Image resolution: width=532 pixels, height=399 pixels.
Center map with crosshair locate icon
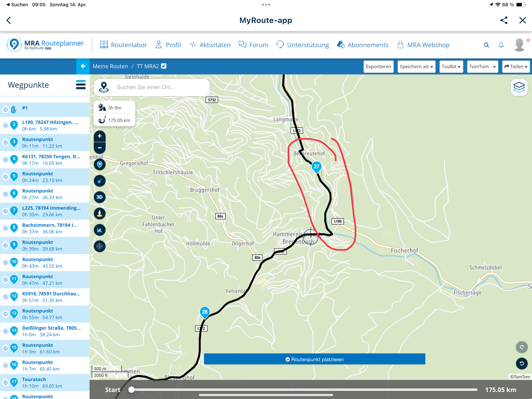(100, 246)
